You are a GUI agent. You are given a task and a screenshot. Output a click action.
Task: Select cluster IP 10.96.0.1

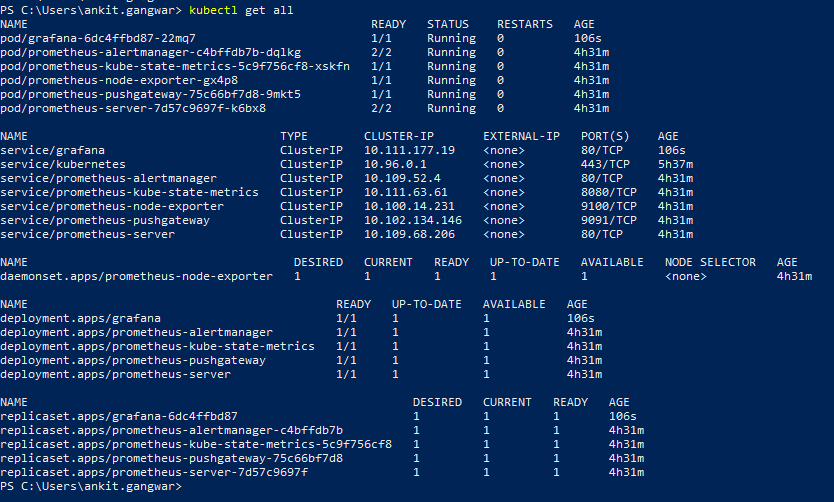[x=395, y=164]
